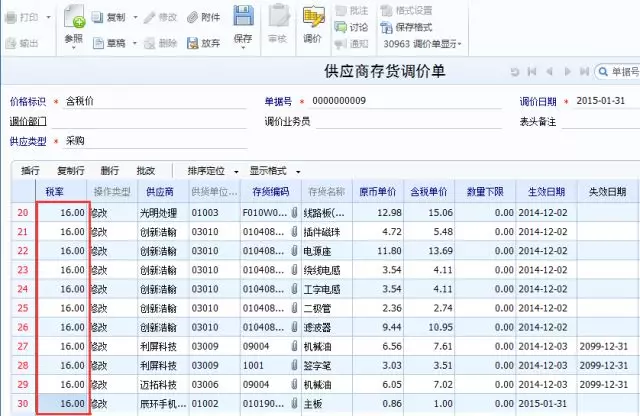Go to first record navigation icon
Viewport: 640px width, 416px height.
532,72
